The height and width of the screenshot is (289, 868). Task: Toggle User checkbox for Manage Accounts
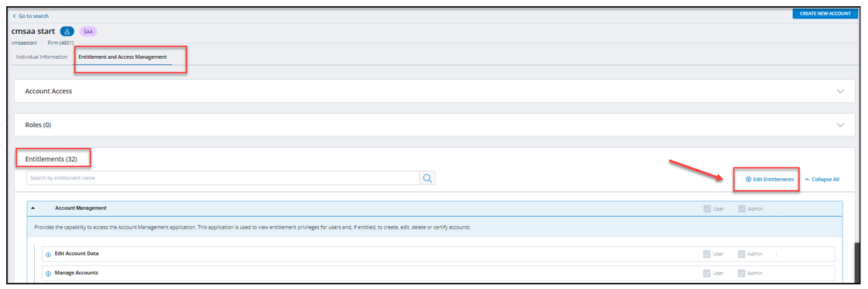click(707, 274)
